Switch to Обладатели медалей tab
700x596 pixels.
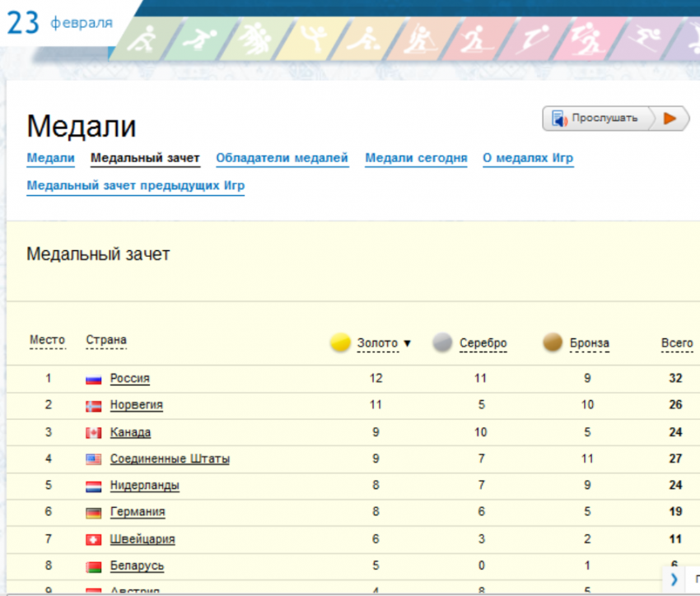tap(282, 158)
